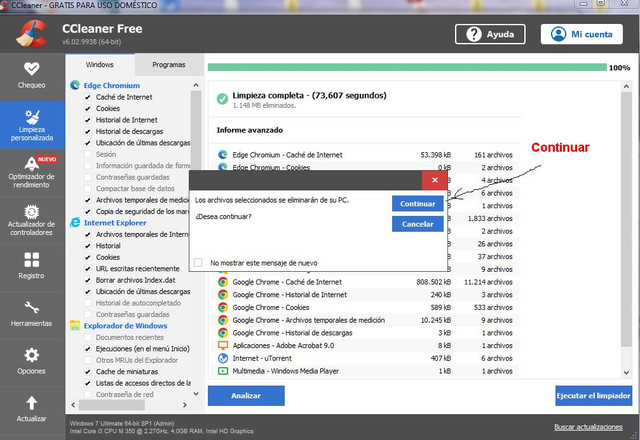Click Chrome icon beside Archivos temporales de medición
The image size is (640, 440).
click(222, 320)
